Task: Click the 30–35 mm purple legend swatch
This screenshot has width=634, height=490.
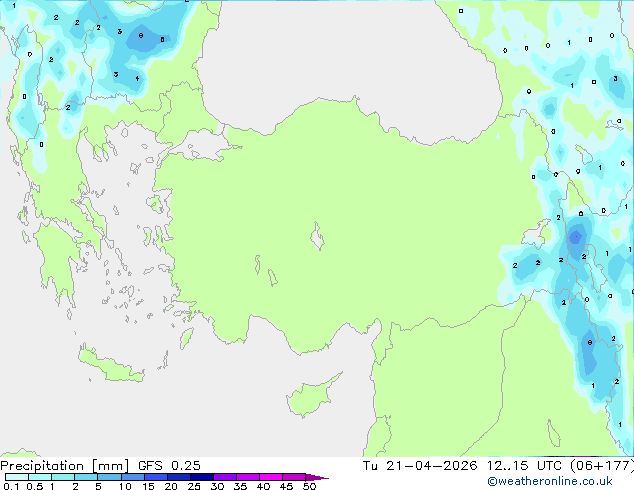Action: tap(225, 477)
